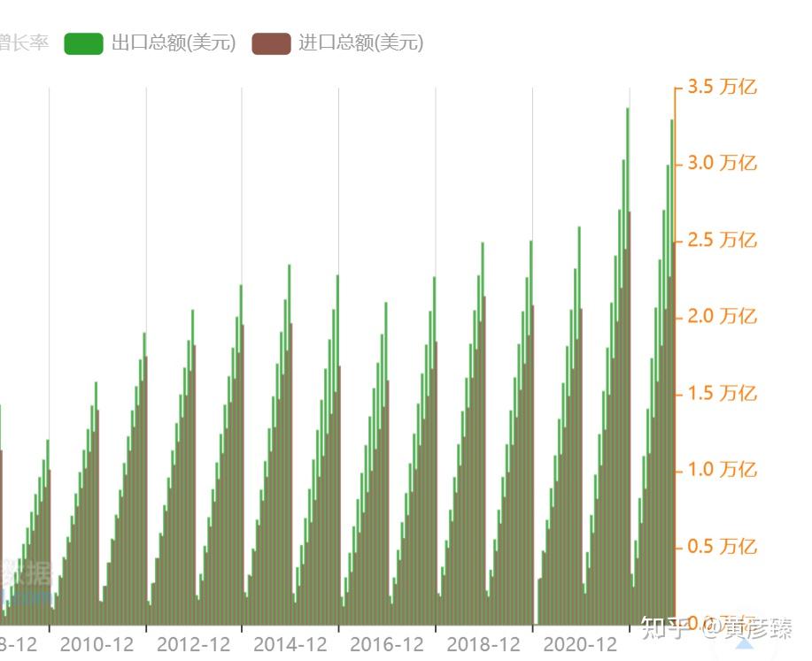Click the 3.0 万亿 y-axis label
The width and height of the screenshot is (812, 661).
click(722, 163)
